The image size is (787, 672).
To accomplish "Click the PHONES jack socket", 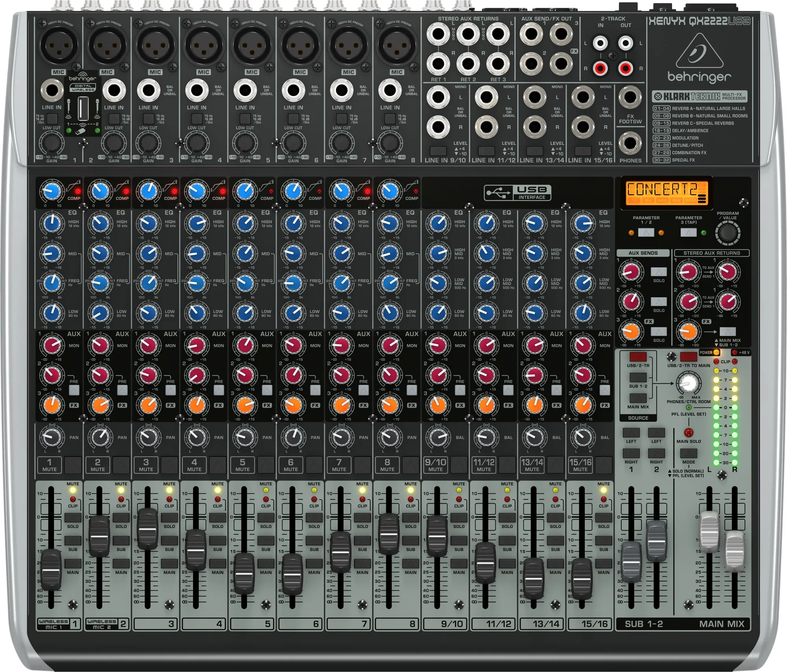I will (x=630, y=144).
